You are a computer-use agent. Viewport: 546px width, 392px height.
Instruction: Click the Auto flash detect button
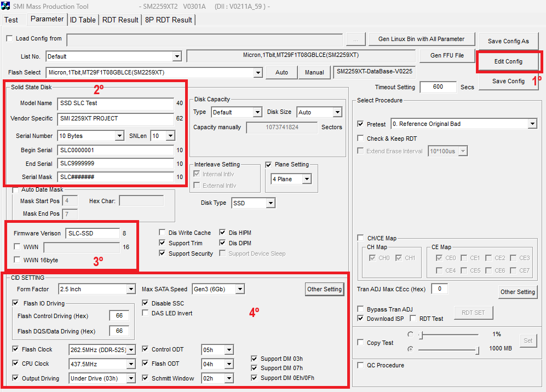click(x=281, y=72)
